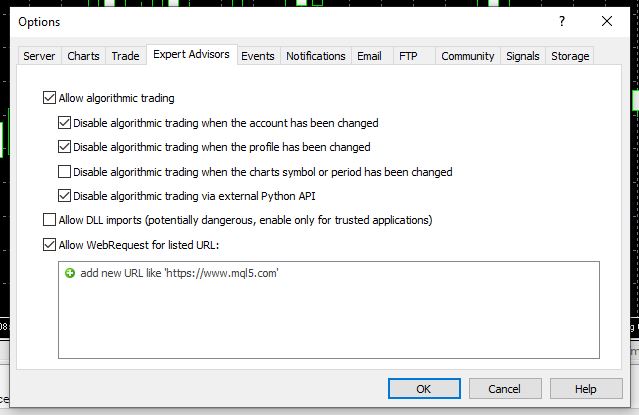Image resolution: width=639 pixels, height=415 pixels.
Task: Click the OK button
Action: [x=424, y=389]
